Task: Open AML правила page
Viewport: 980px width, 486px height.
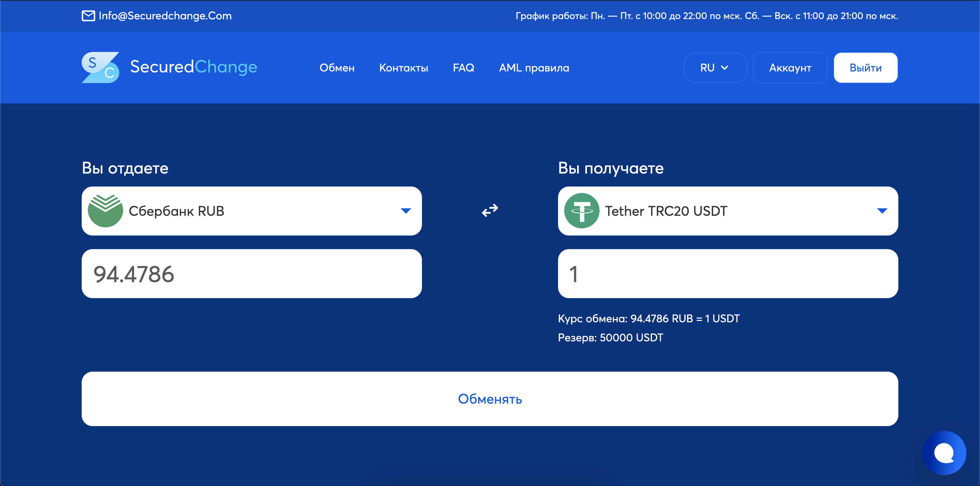Action: coord(534,68)
